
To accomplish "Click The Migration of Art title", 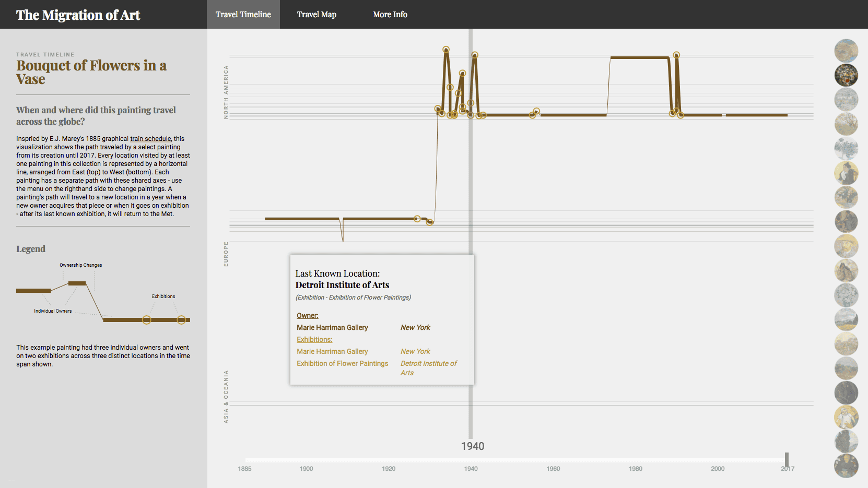I will click(78, 15).
